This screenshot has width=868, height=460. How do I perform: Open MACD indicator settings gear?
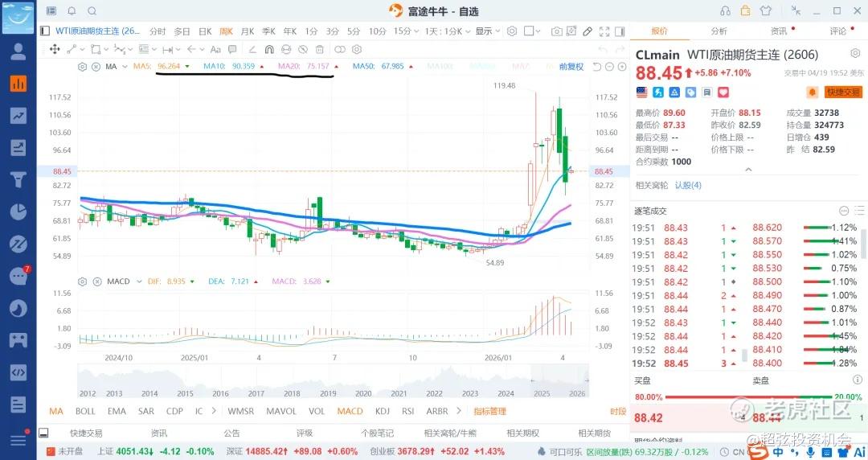pyautogui.click(x=83, y=281)
